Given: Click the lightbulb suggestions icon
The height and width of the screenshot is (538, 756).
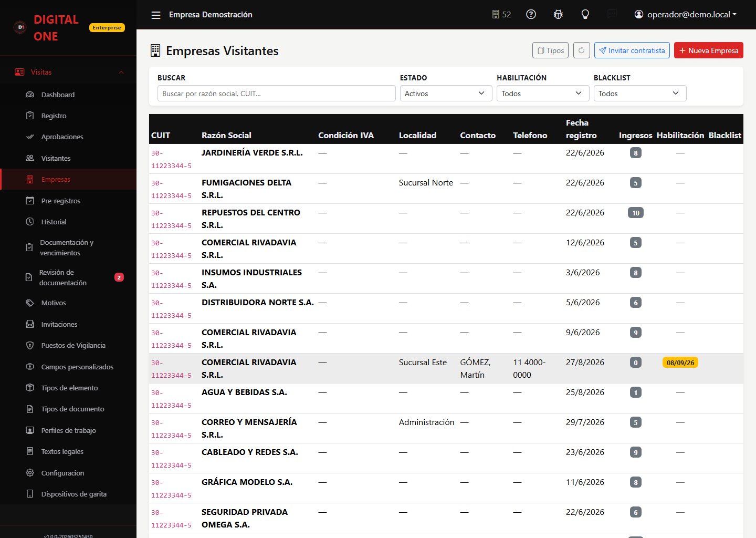Looking at the screenshot, I should tap(585, 15).
